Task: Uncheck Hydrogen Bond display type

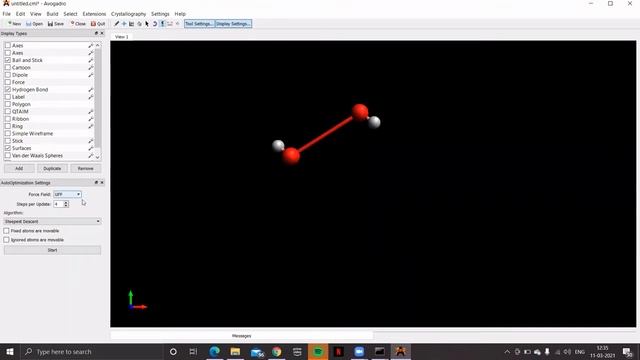Action: (x=8, y=89)
